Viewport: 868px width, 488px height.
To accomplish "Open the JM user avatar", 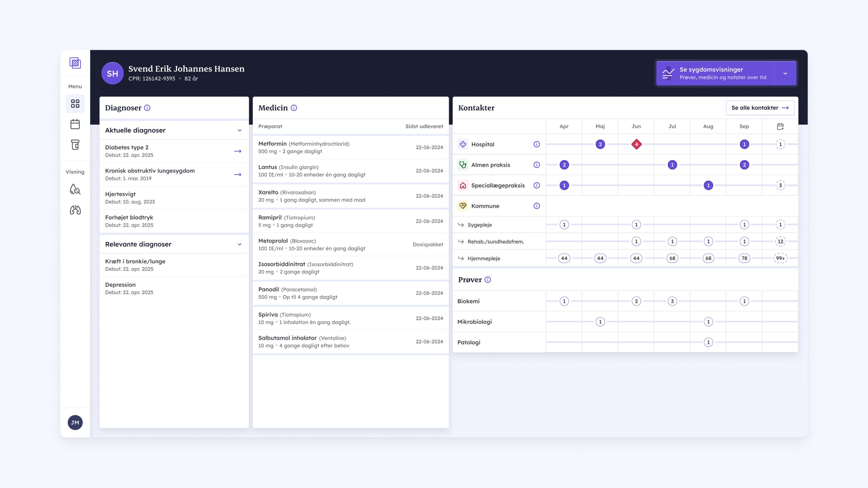I will coord(75,423).
